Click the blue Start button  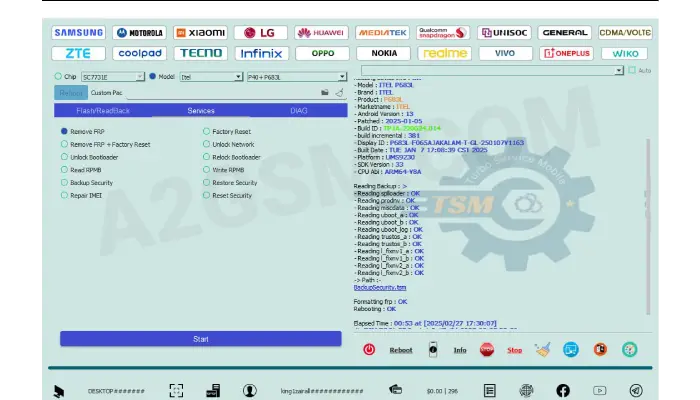pos(201,339)
